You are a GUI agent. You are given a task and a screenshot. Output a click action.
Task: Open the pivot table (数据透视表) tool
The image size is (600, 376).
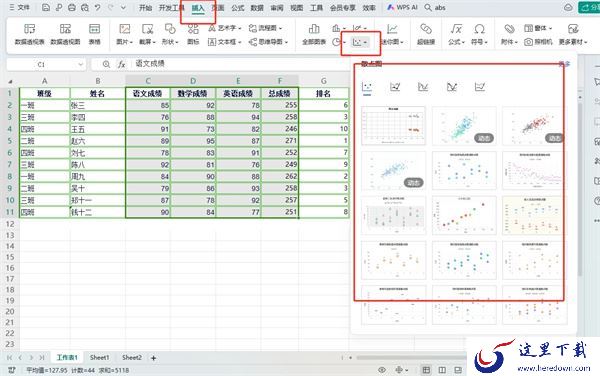point(29,34)
